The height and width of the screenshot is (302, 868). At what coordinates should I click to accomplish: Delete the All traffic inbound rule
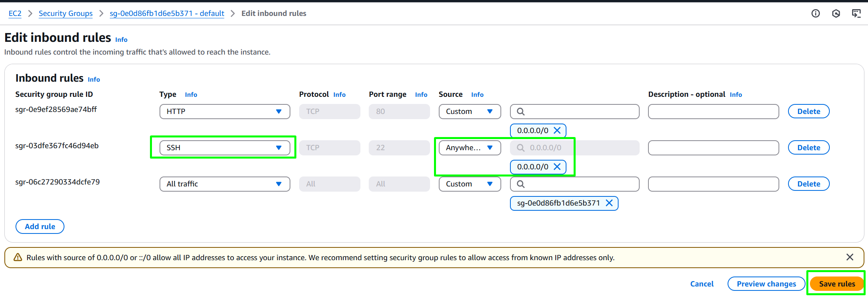(809, 184)
